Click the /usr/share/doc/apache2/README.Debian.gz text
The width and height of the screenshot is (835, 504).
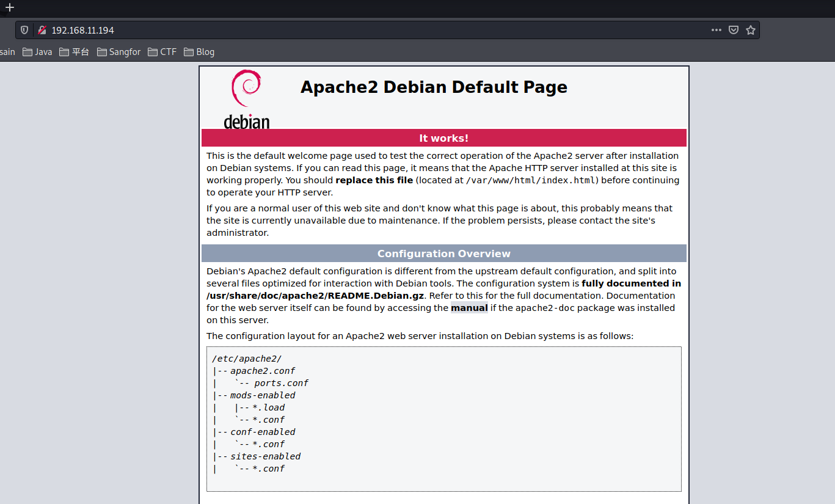(315, 296)
